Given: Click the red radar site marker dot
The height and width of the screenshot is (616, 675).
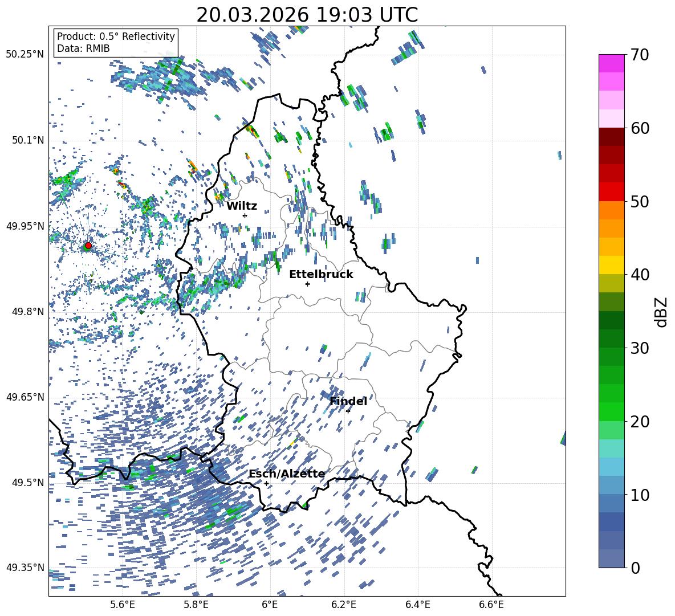Looking at the screenshot, I should [x=88, y=246].
